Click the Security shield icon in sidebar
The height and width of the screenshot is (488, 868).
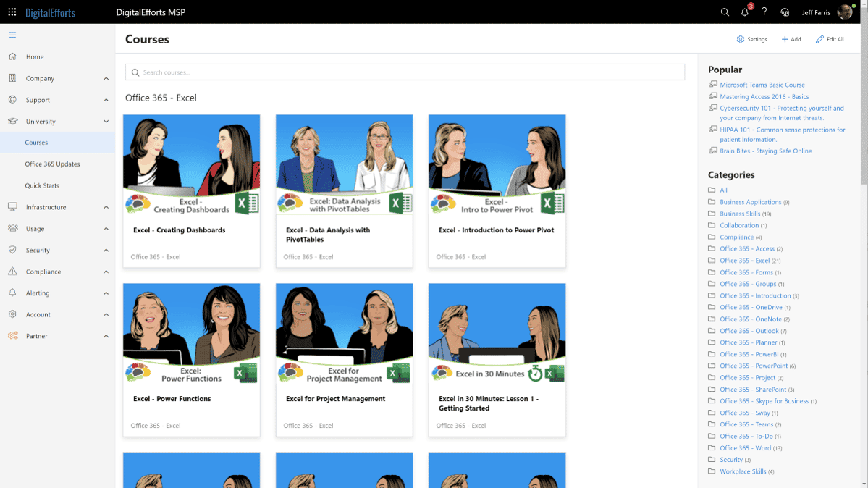pyautogui.click(x=12, y=250)
